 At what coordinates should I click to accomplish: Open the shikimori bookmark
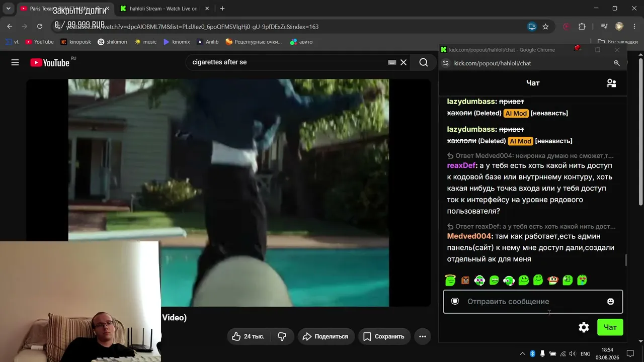(x=112, y=42)
